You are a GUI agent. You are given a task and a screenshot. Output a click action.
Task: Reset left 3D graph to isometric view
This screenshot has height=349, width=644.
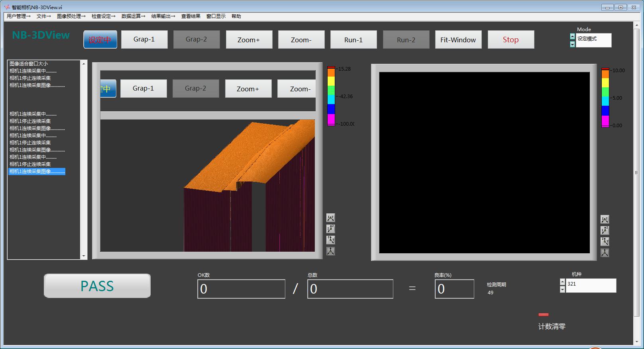click(x=330, y=251)
